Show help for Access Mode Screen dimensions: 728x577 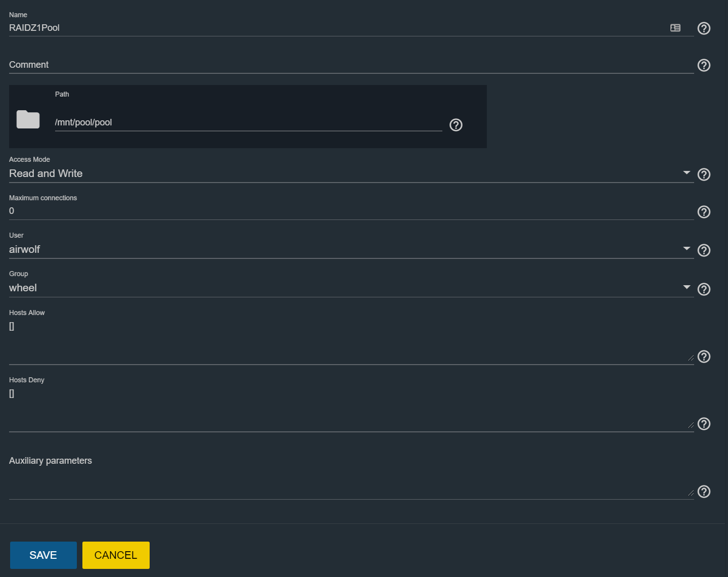[x=704, y=174]
